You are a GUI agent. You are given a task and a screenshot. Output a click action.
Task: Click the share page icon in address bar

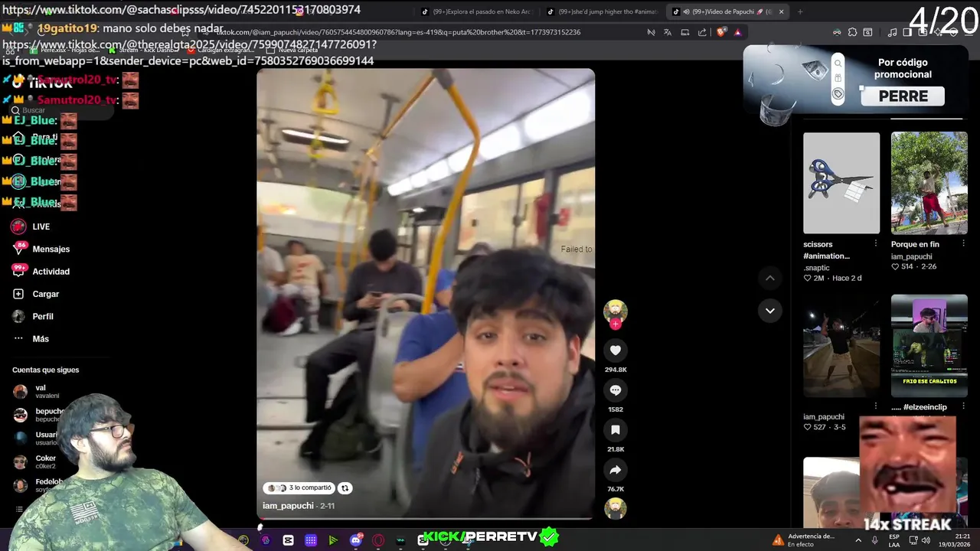pos(702,32)
